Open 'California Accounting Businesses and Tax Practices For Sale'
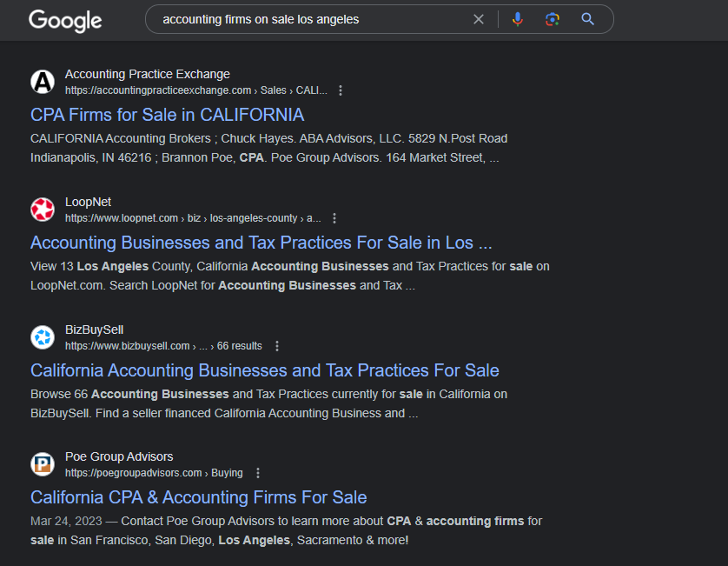Image resolution: width=728 pixels, height=566 pixels. [265, 370]
